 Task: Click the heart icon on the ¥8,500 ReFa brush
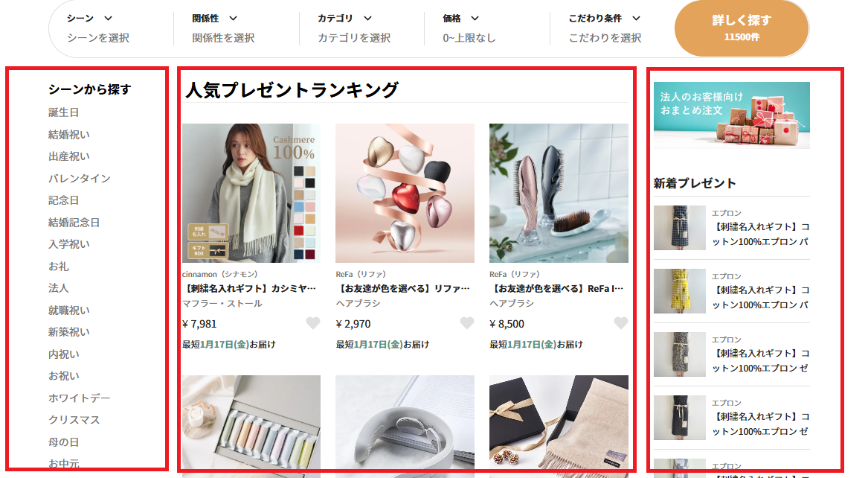(x=621, y=323)
